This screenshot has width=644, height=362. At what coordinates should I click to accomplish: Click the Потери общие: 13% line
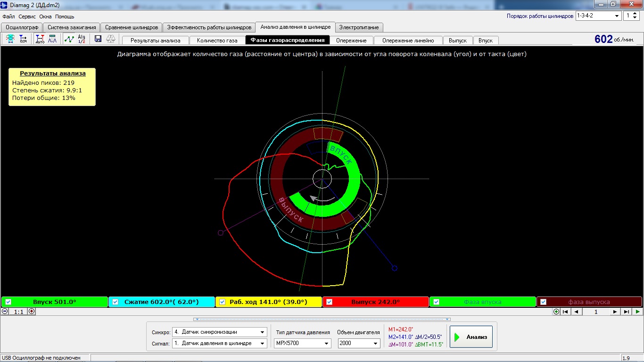[x=44, y=98]
